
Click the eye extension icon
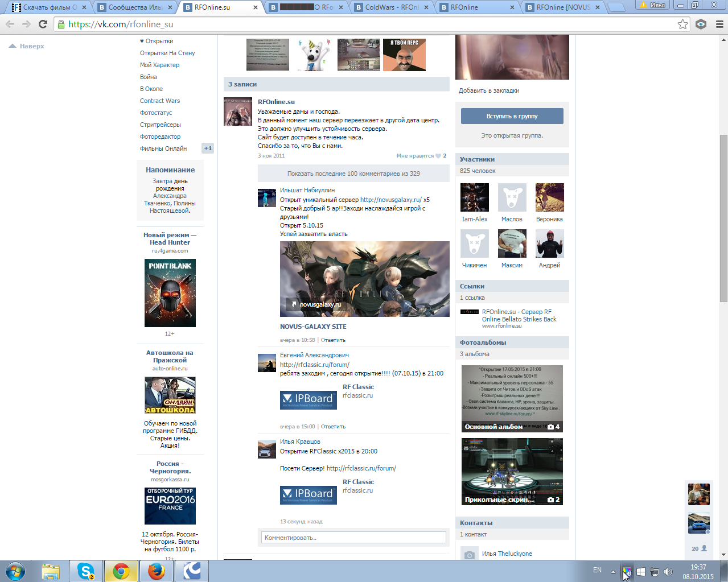(x=701, y=24)
